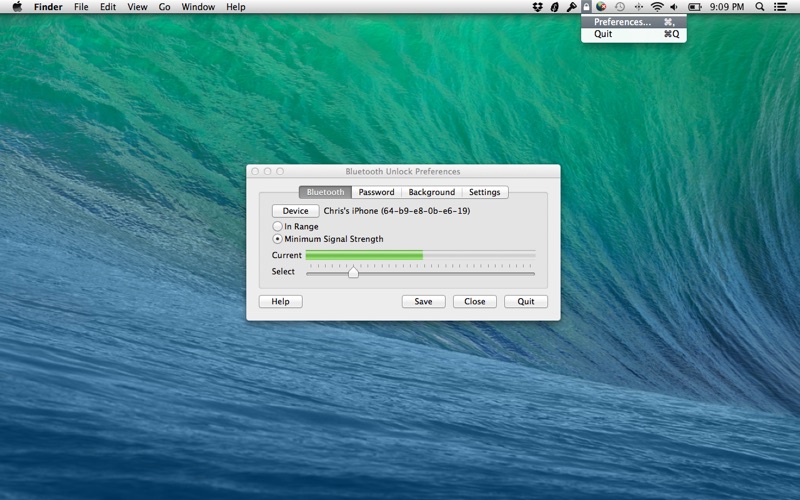The height and width of the screenshot is (500, 800).
Task: Switch to the Background tab
Action: [432, 192]
